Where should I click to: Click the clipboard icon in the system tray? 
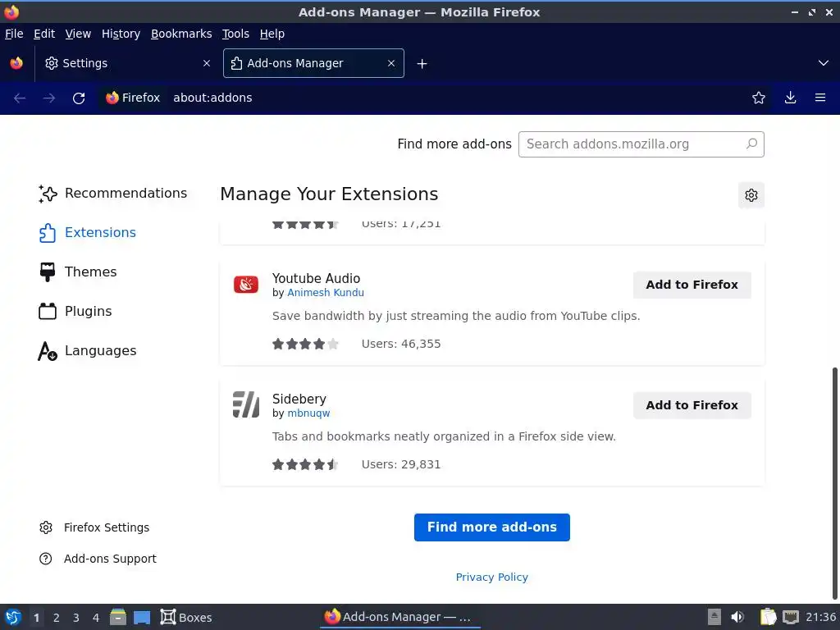pos(768,617)
